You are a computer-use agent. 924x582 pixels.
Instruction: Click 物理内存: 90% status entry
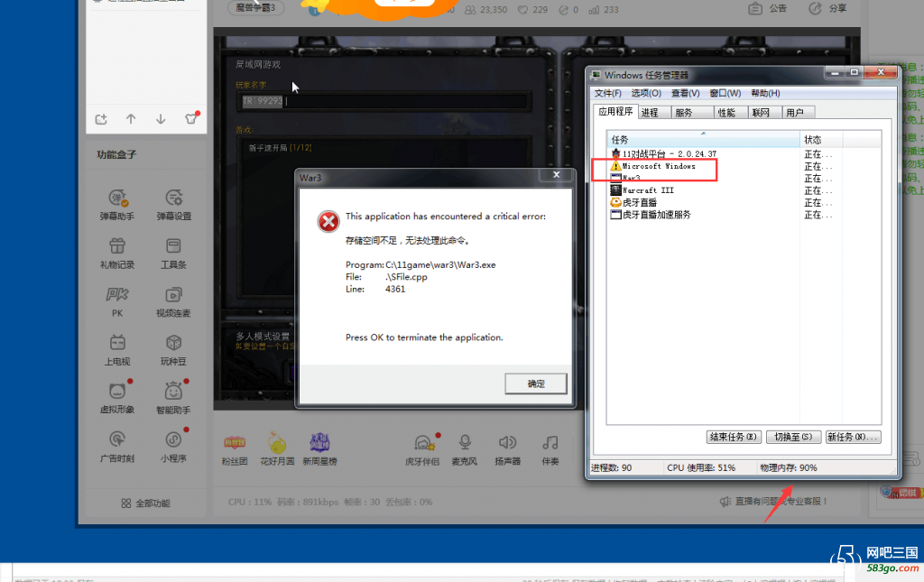pyautogui.click(x=789, y=467)
